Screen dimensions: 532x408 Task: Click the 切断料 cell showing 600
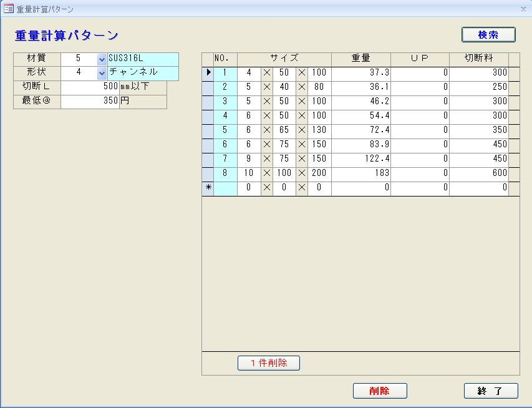[478, 173]
